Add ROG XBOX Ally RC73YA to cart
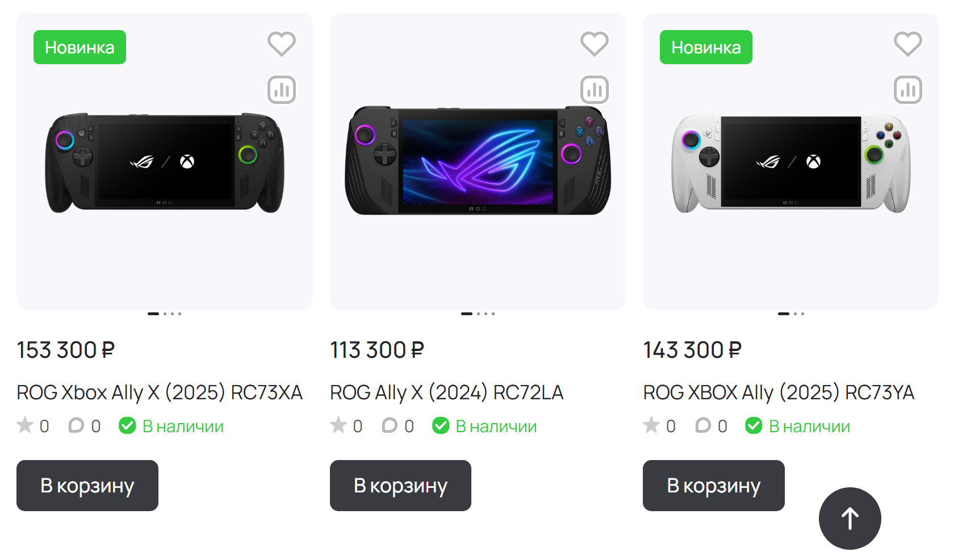 point(713,486)
